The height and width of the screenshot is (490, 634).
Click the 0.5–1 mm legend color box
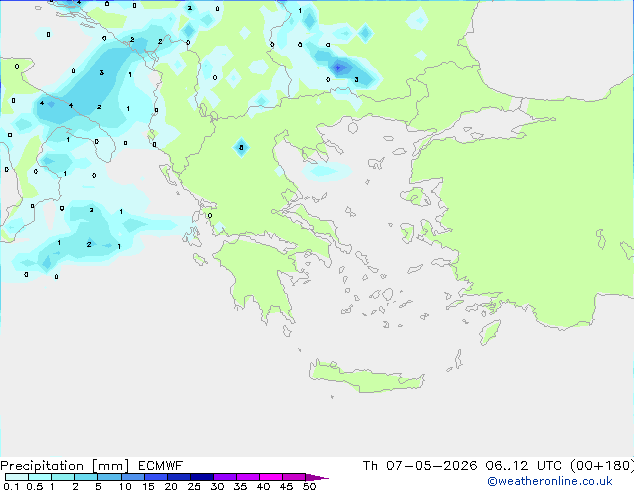(x=40, y=477)
